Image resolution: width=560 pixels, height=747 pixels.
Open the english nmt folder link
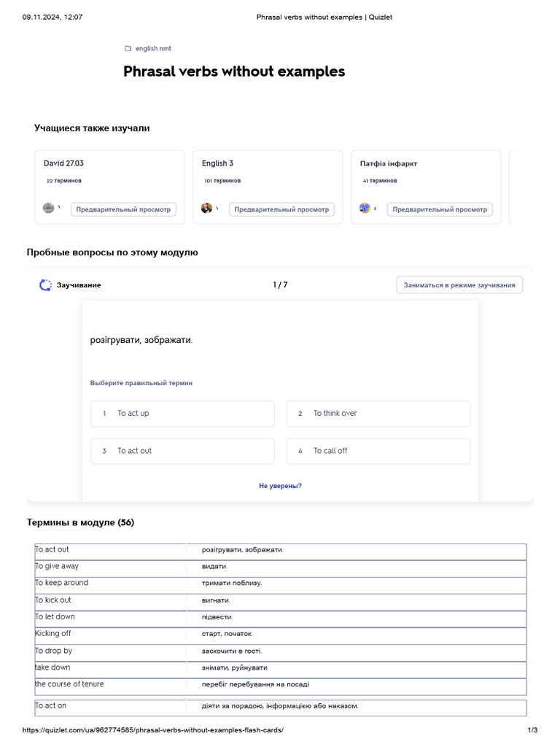coord(153,49)
